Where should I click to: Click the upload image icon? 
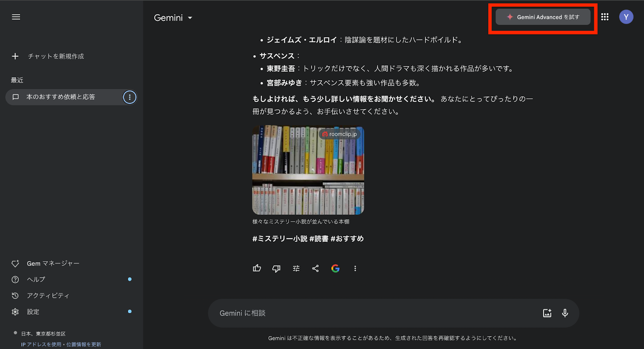tap(547, 313)
